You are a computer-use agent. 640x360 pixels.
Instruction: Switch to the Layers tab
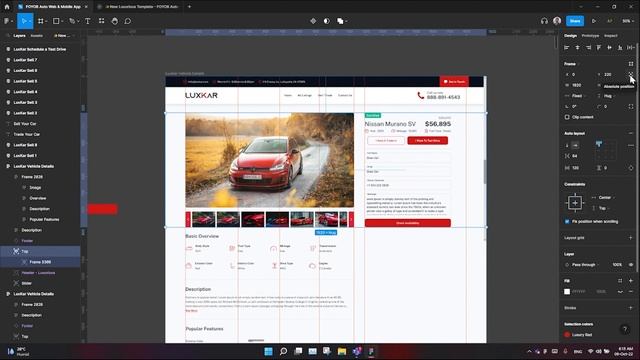point(19,36)
